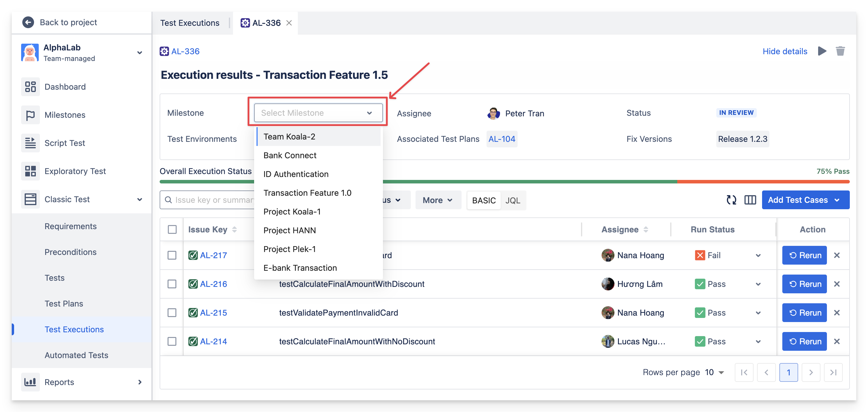
Task: Toggle the select-all header checkbox
Action: point(172,229)
